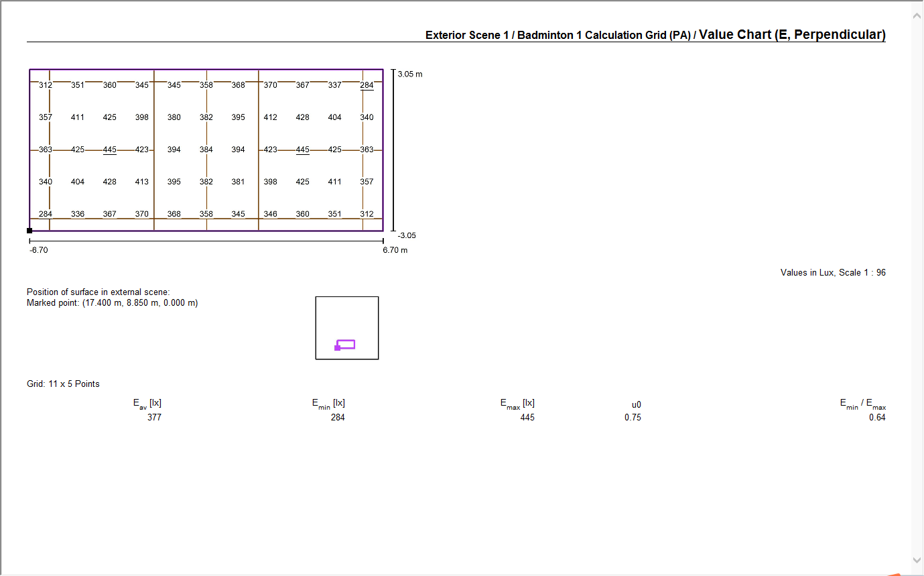Select grid value 412
The image size is (924, 576).
click(x=270, y=117)
